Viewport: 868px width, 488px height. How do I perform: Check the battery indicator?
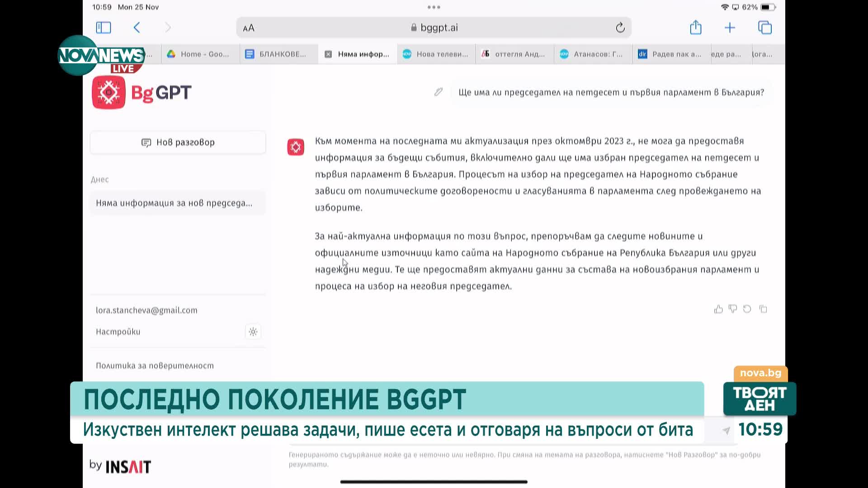coord(769,7)
